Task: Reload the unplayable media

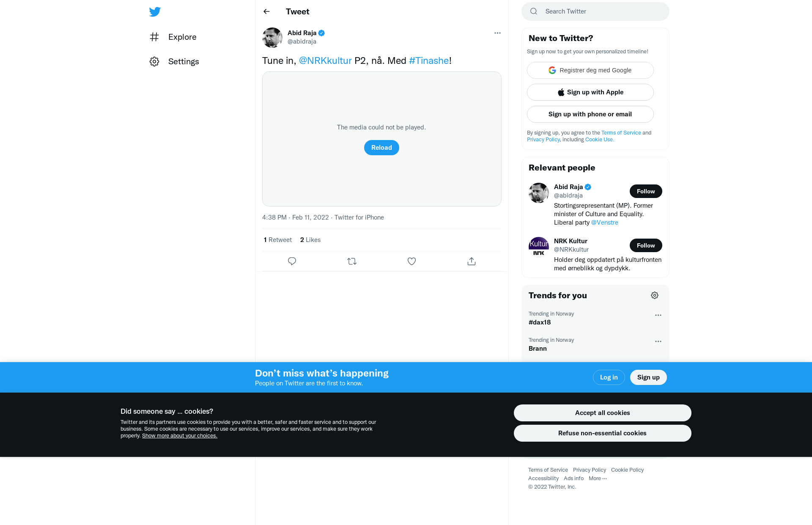Action: point(381,148)
